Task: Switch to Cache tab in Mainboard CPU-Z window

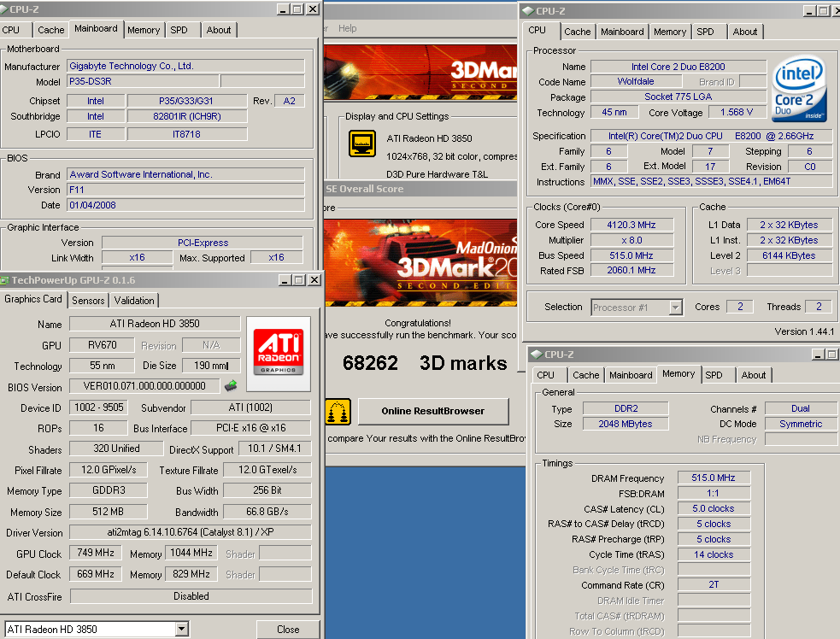Action: pos(51,30)
